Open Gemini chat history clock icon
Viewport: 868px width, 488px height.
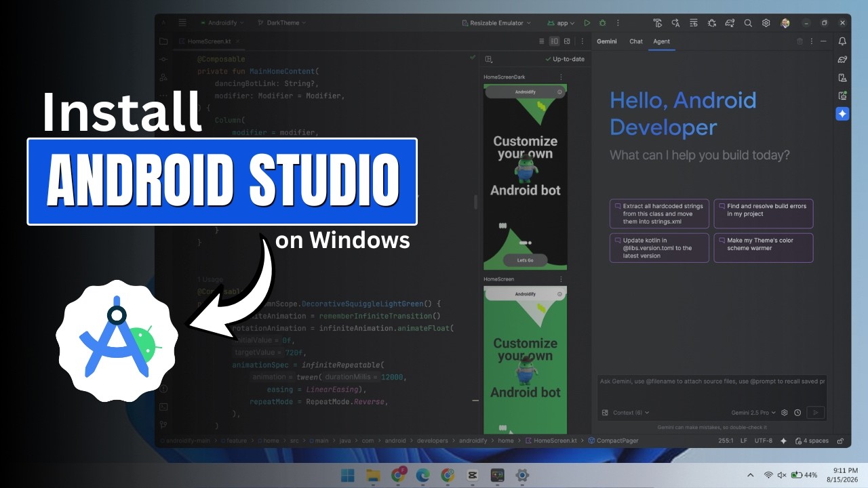[x=797, y=412]
